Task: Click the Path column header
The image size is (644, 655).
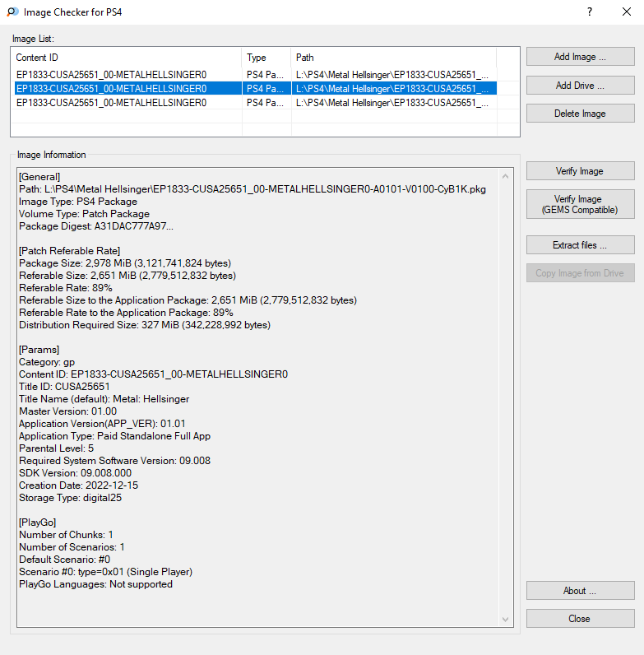Action: (x=394, y=58)
